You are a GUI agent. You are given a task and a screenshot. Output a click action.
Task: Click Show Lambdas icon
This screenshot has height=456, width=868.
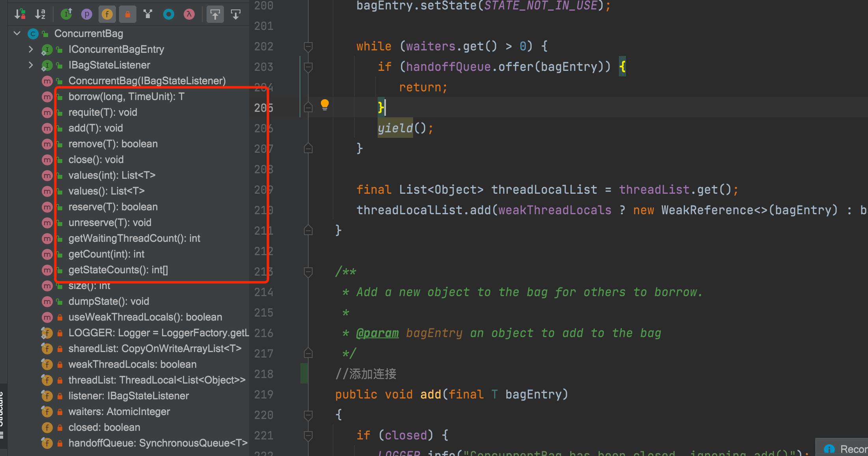pos(189,15)
